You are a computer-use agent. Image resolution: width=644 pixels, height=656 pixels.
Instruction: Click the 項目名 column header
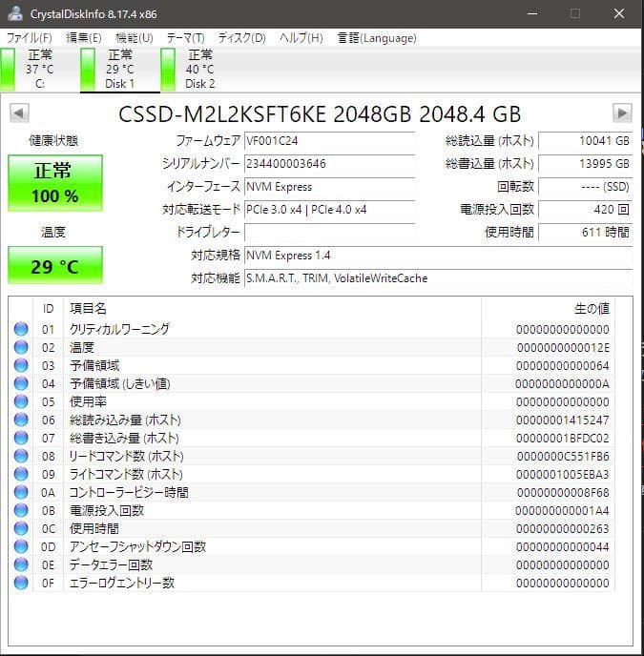pos(272,309)
